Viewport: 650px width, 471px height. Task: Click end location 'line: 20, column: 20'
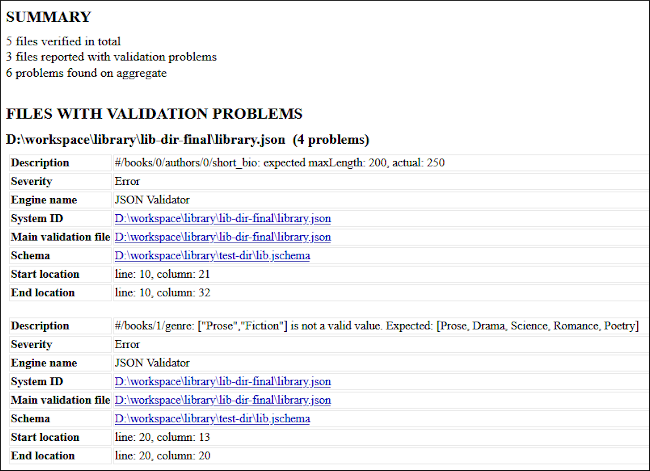[164, 456]
